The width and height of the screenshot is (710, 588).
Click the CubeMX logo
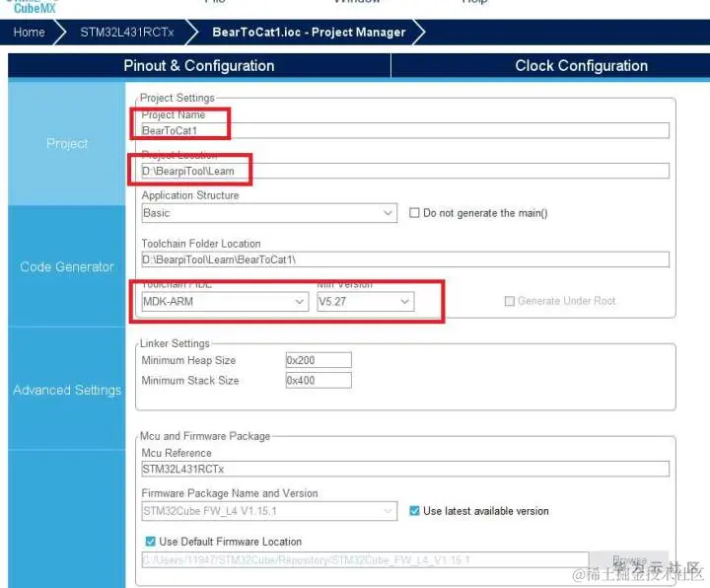34,7
